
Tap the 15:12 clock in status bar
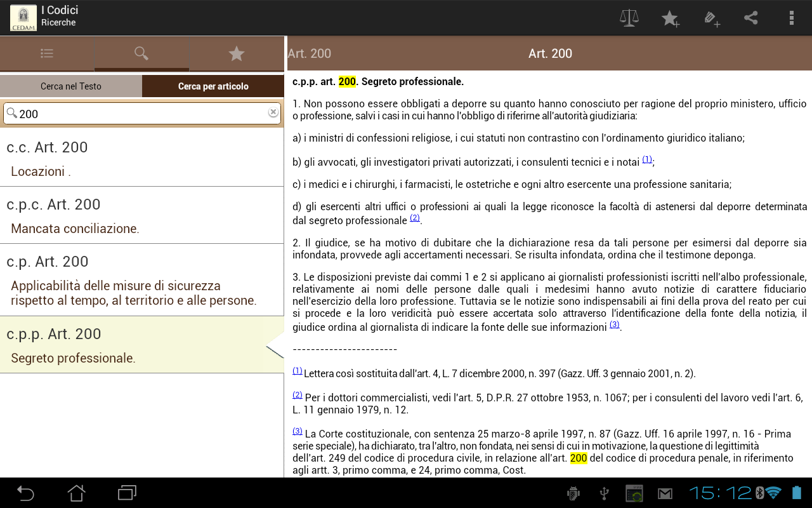(x=720, y=493)
